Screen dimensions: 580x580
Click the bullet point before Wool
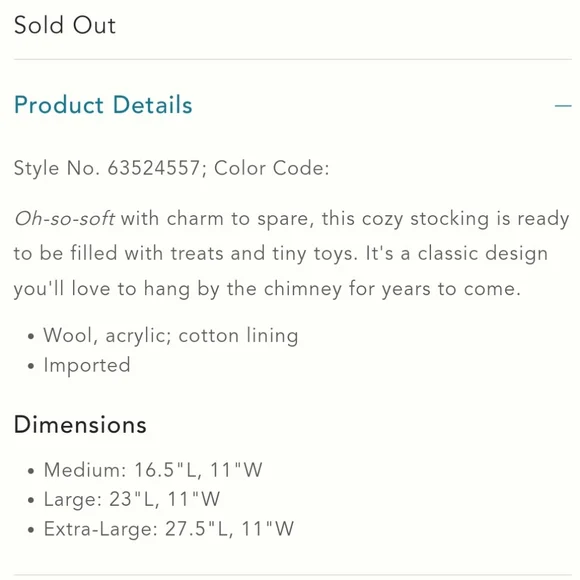31,337
